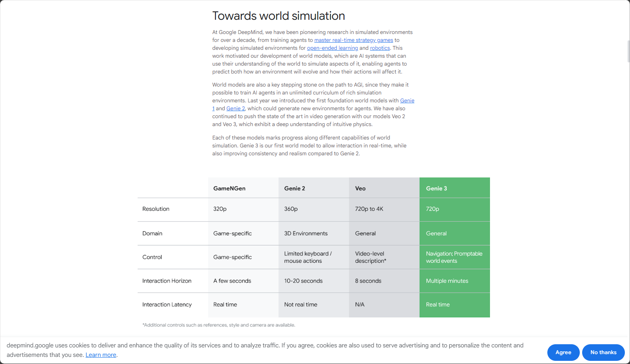
Task: Follow the open-ended learning link
Action: [x=332, y=48]
